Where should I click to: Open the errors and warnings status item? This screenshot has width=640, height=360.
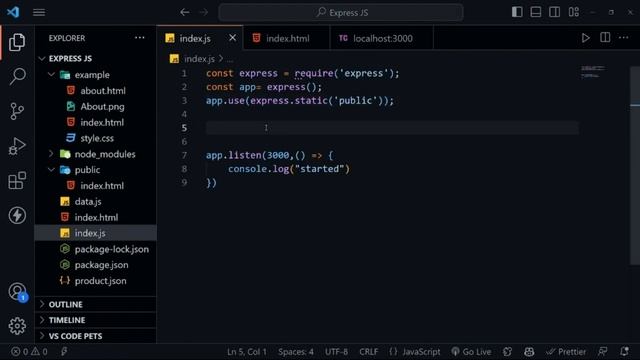(29, 351)
